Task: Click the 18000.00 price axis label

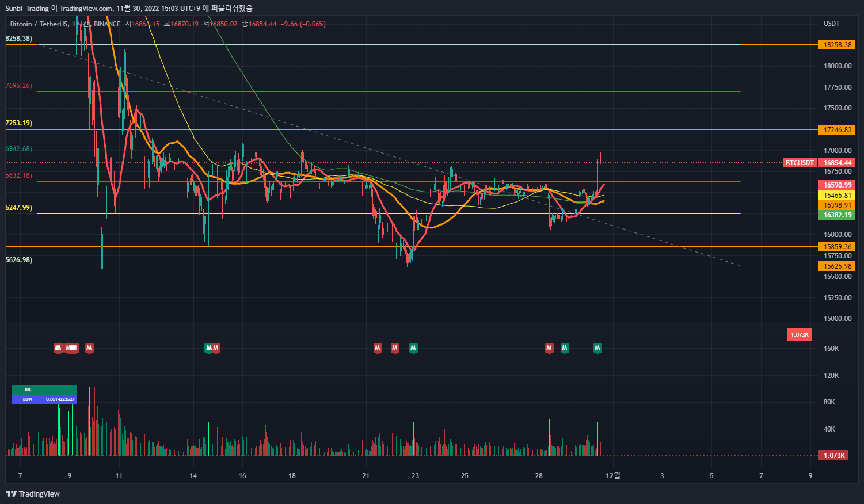Action: [838, 66]
